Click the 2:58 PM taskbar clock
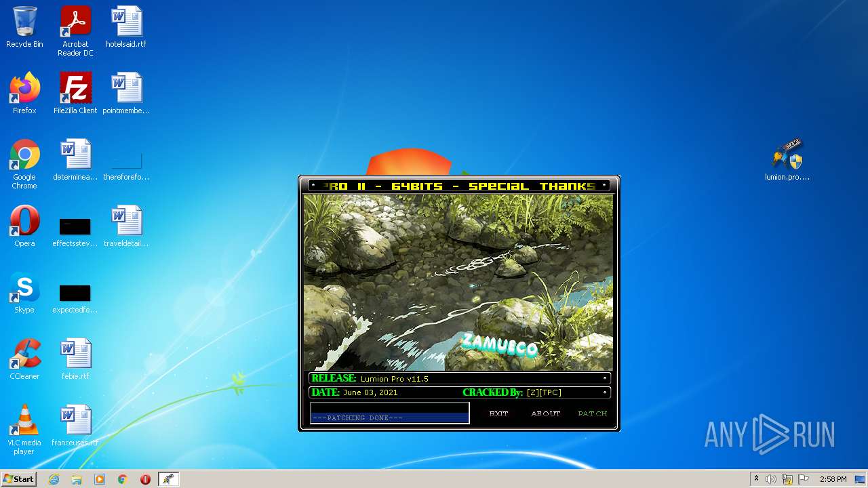This screenshot has width=868, height=488. pyautogui.click(x=833, y=479)
